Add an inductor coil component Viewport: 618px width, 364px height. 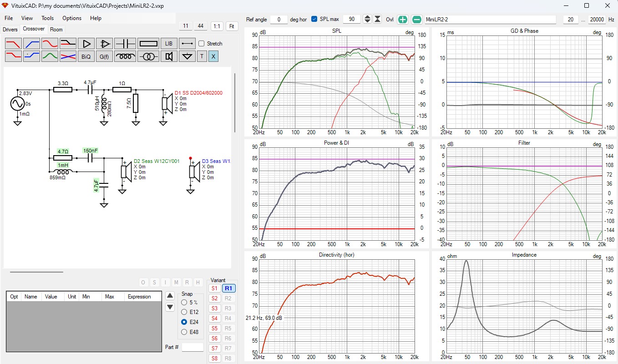pyautogui.click(x=125, y=56)
